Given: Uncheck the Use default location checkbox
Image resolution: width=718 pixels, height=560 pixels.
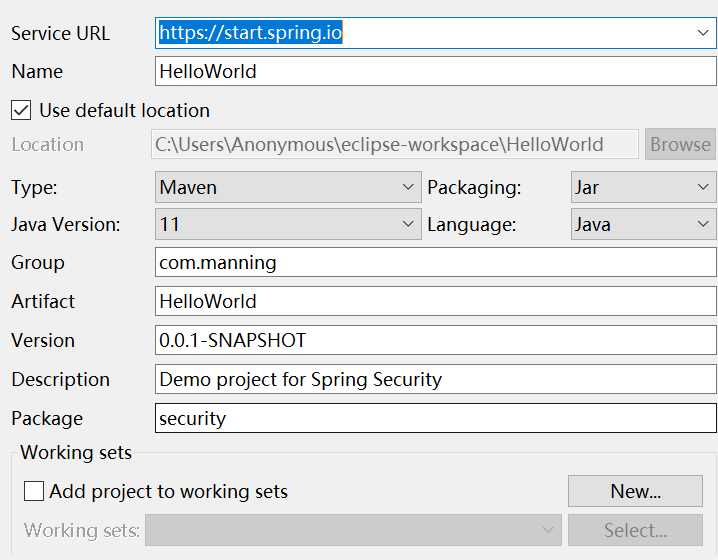Looking at the screenshot, I should click(21, 110).
